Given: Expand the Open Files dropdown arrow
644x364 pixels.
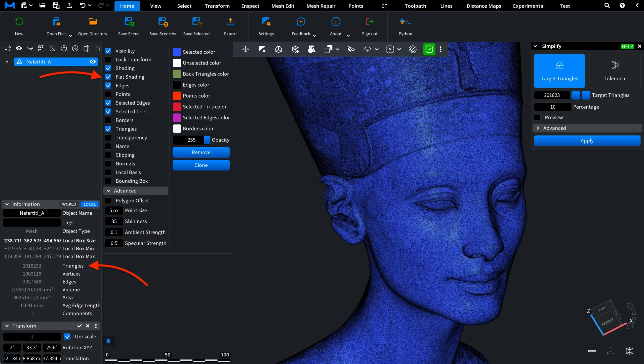Looking at the screenshot, I should coord(70,36).
